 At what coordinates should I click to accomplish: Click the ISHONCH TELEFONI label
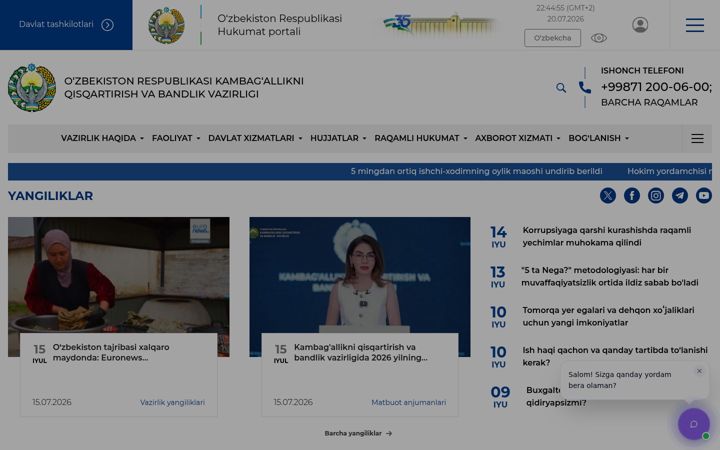642,71
